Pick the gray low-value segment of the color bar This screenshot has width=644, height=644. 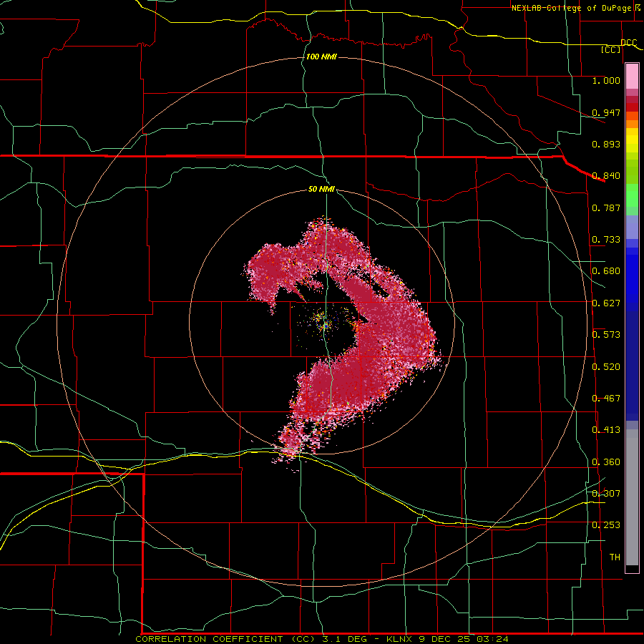(x=632, y=497)
